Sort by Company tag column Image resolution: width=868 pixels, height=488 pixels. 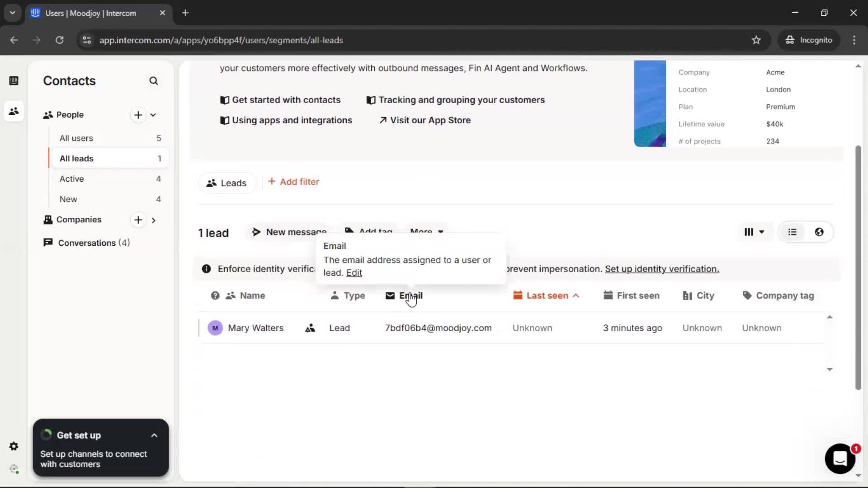click(778, 296)
